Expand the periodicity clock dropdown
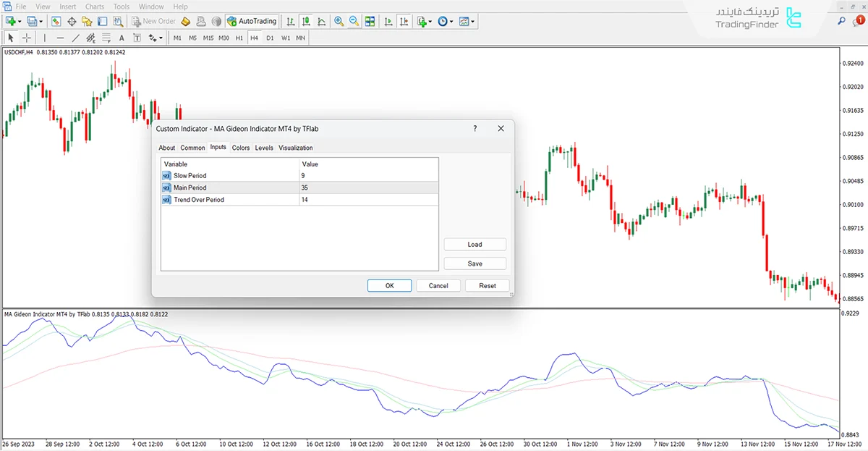Image resolution: width=868 pixels, height=451 pixels. tap(451, 21)
